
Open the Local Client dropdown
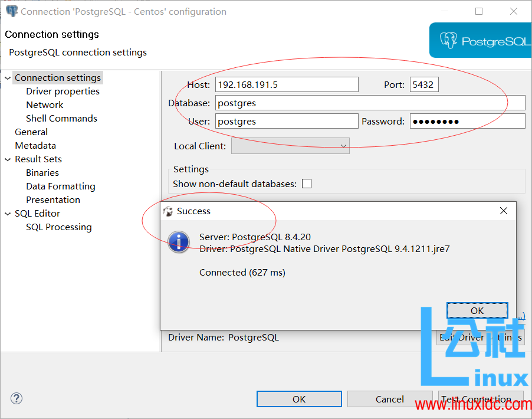point(343,146)
